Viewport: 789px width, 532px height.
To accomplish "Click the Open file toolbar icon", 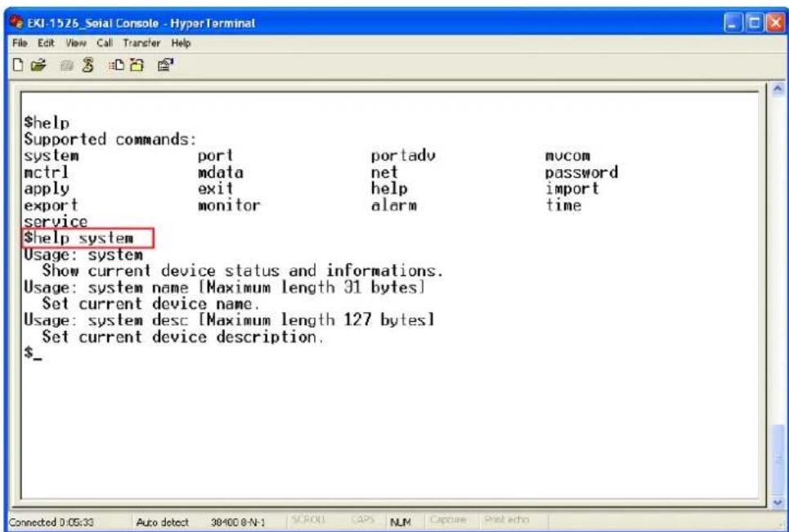I will 38,65.
